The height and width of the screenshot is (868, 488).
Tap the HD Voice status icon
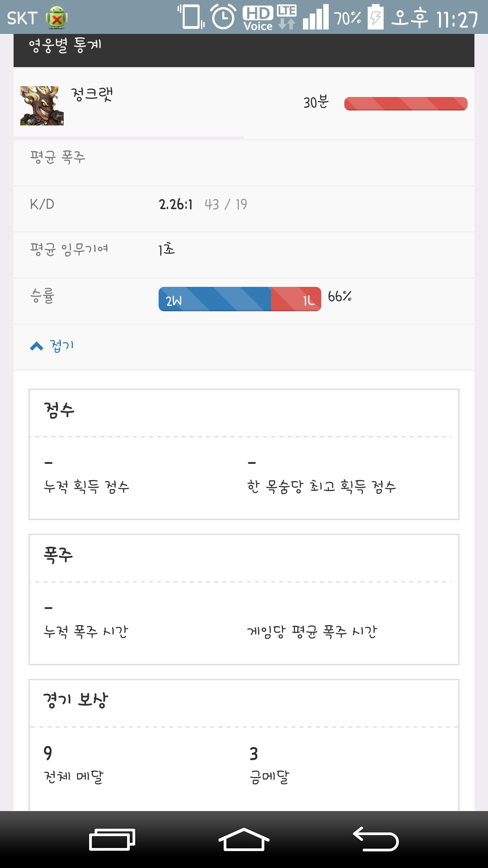click(258, 18)
